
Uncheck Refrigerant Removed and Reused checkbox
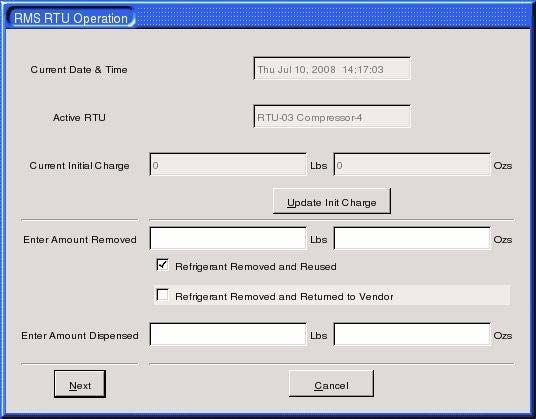coord(162,265)
